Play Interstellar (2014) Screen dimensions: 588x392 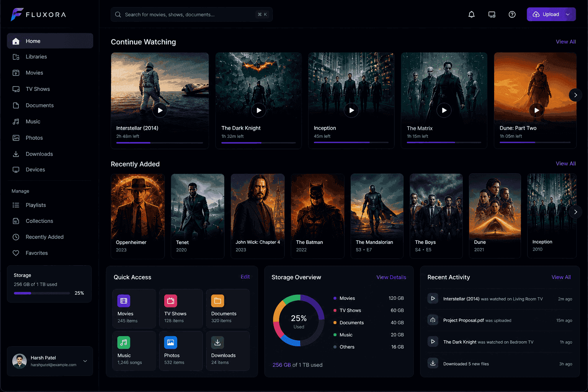point(160,110)
